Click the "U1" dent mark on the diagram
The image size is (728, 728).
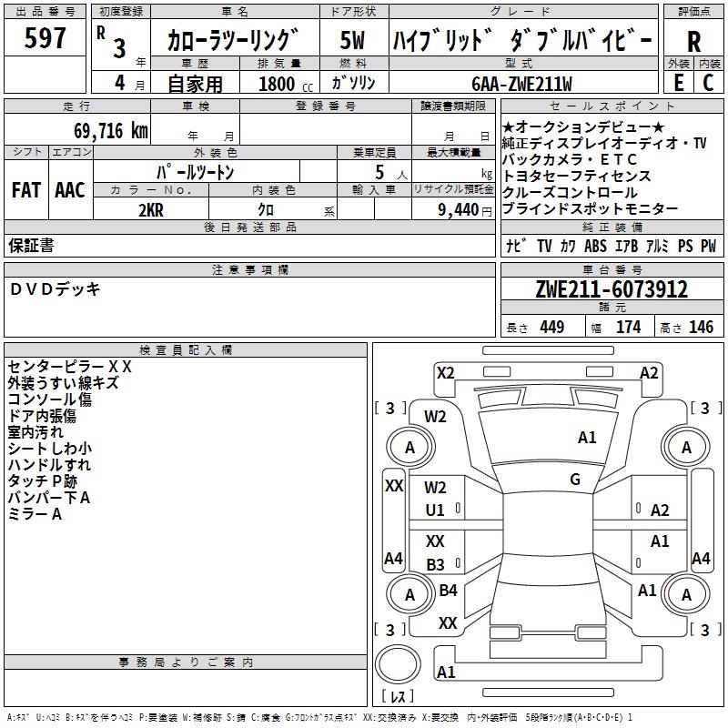pyautogui.click(x=435, y=511)
